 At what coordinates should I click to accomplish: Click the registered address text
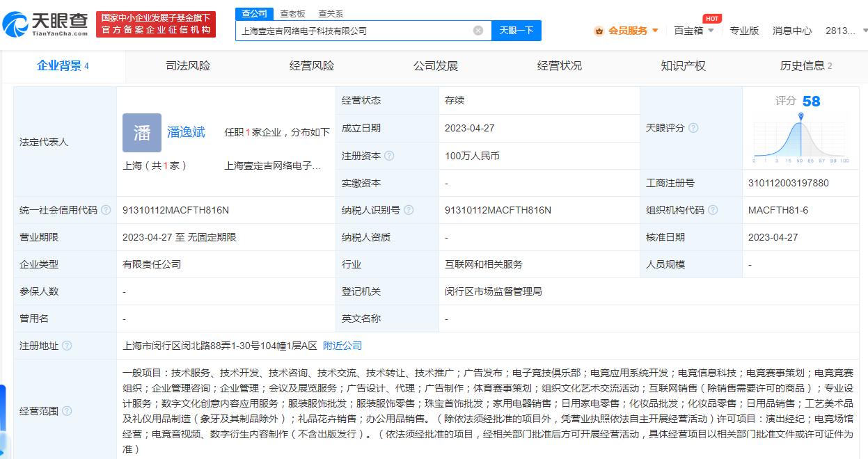point(219,346)
